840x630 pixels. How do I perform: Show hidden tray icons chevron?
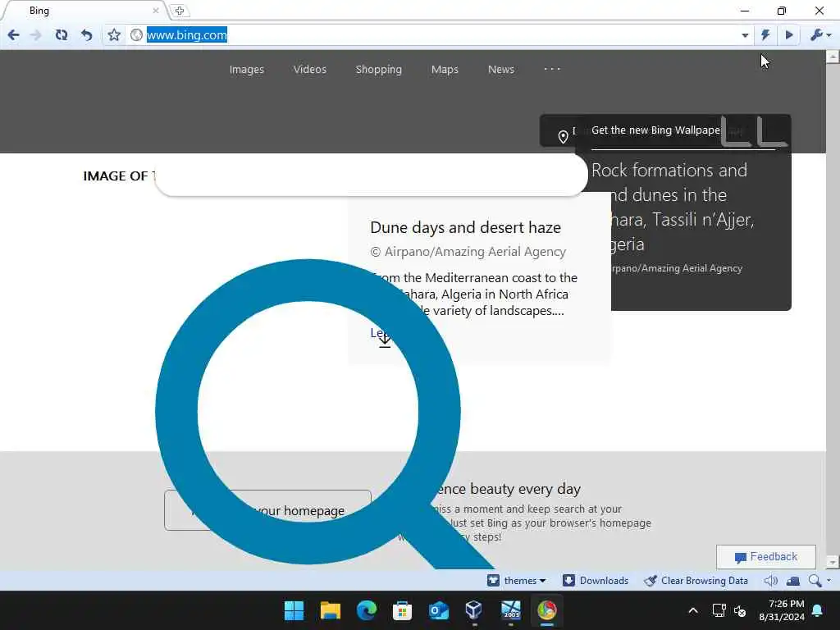[x=692, y=610]
